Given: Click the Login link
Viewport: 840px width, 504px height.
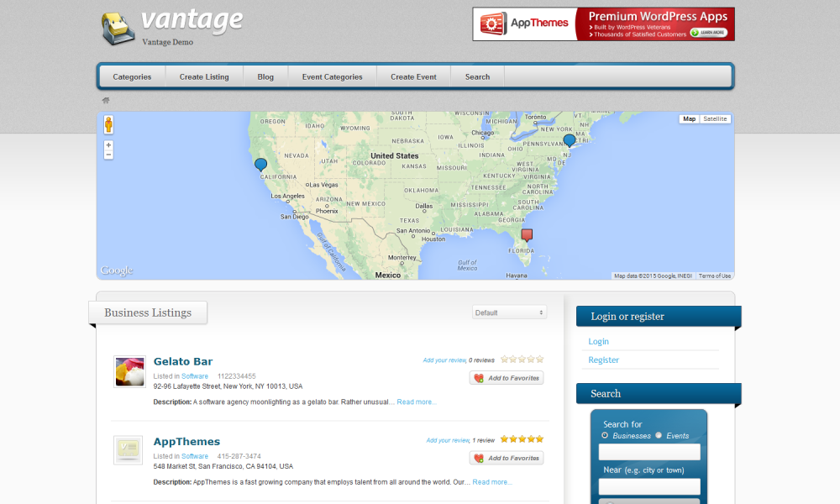Looking at the screenshot, I should click(598, 342).
